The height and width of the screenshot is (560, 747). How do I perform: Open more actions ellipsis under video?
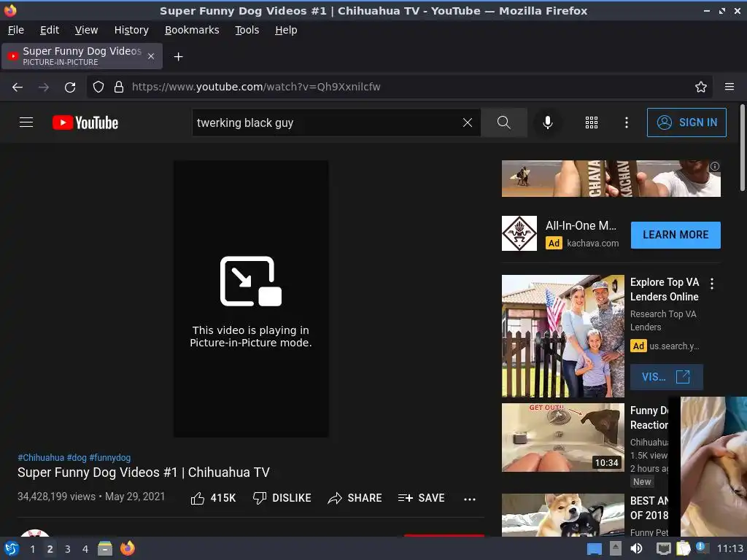point(470,499)
